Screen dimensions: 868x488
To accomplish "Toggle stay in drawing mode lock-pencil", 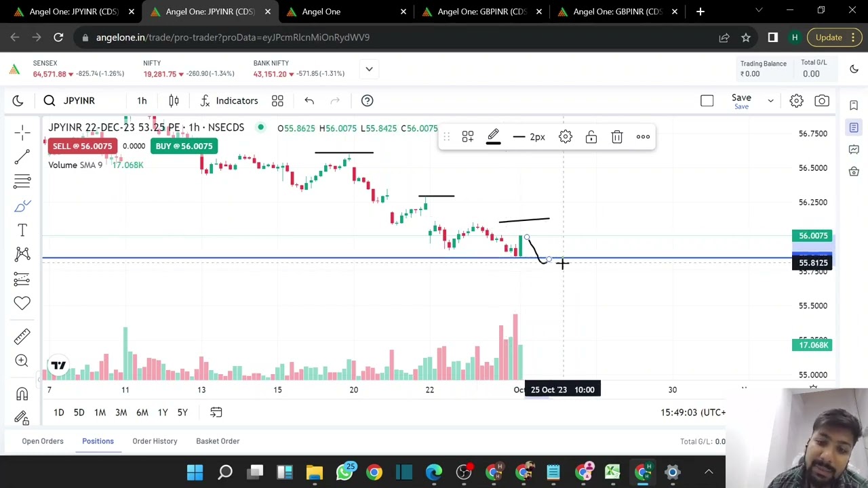I will pos(22,418).
